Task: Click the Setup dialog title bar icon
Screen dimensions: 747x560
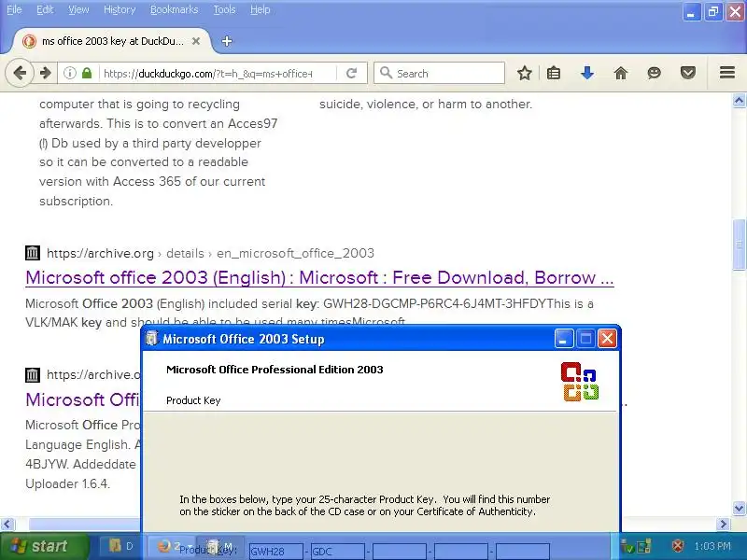Action: point(151,339)
